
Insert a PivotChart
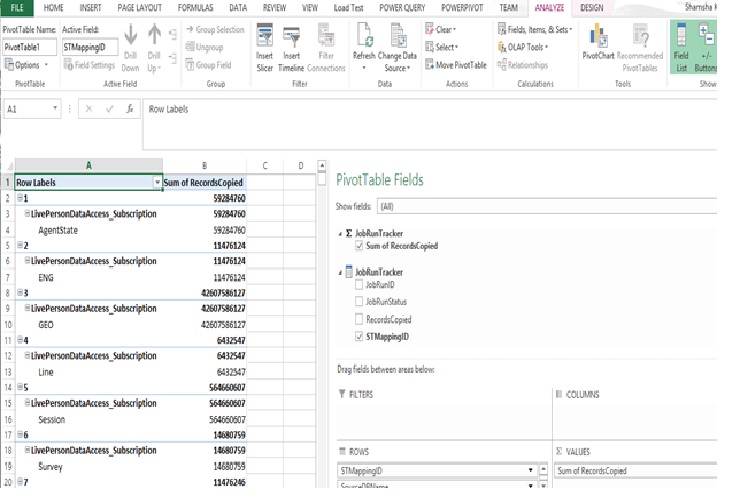point(598,42)
